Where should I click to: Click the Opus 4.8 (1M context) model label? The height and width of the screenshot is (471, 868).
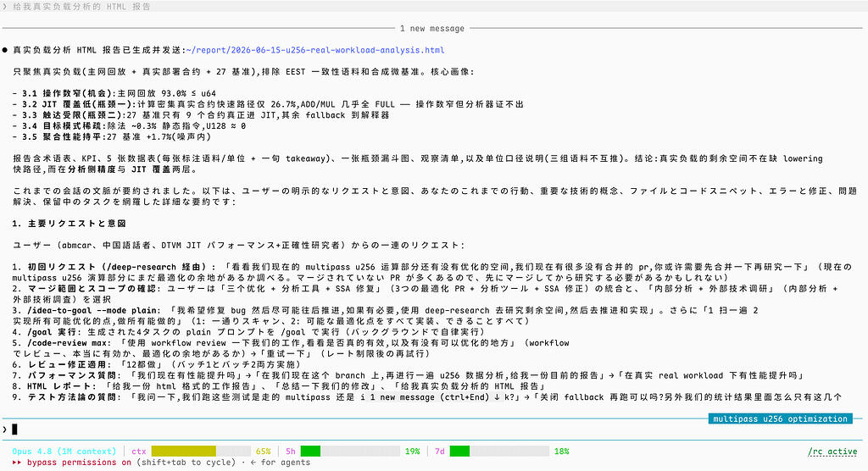click(x=64, y=451)
